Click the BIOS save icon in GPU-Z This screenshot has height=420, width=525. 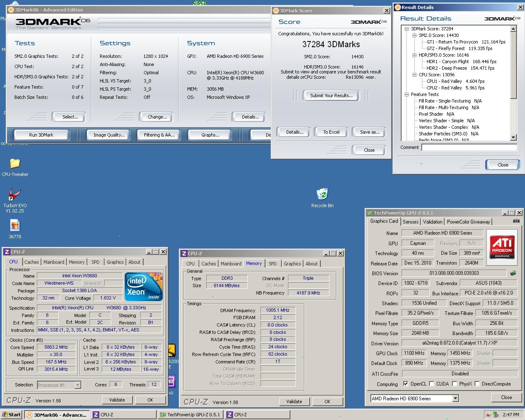tap(513, 273)
